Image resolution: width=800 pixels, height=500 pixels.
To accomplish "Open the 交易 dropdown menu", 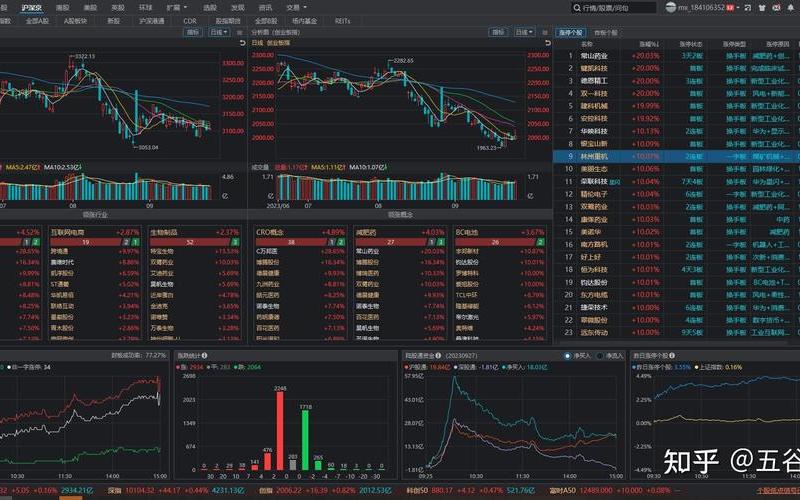I will click(x=296, y=8).
